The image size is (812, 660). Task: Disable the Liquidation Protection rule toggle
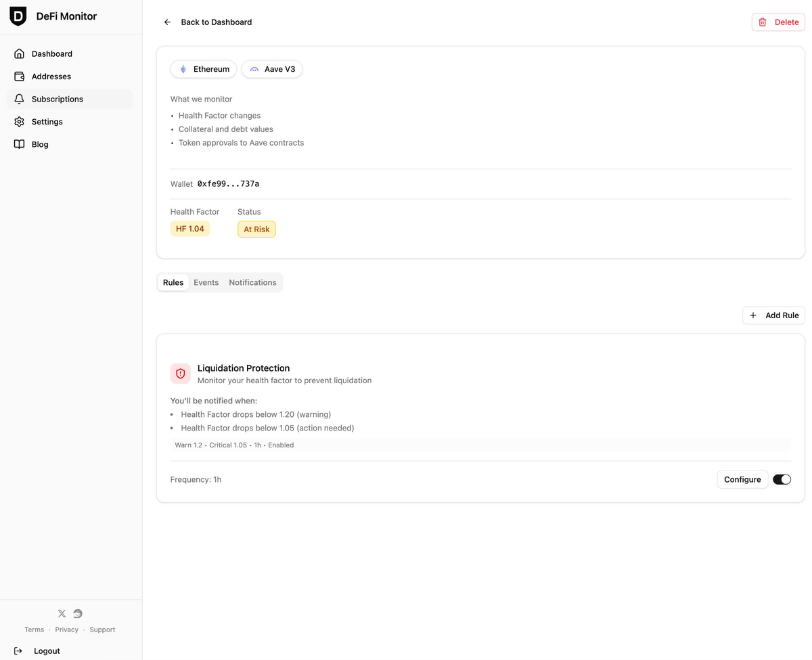click(782, 479)
